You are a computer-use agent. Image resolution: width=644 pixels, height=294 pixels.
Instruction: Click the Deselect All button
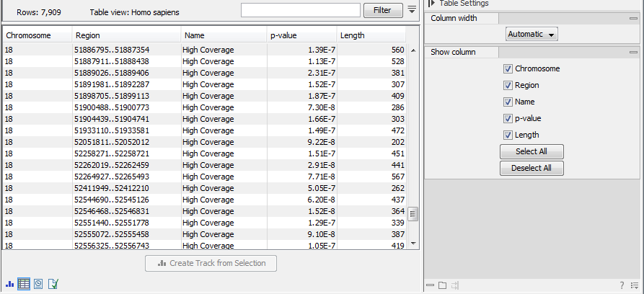[x=531, y=168]
